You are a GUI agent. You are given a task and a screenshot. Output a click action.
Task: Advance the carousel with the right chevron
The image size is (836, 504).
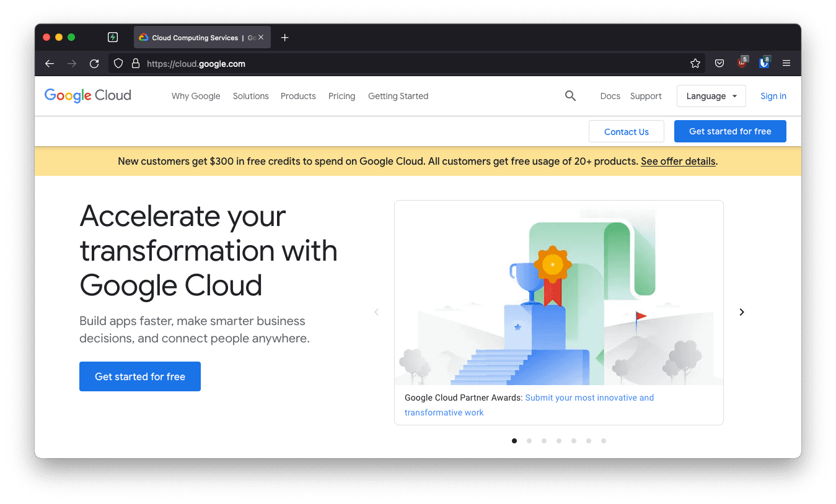click(741, 312)
